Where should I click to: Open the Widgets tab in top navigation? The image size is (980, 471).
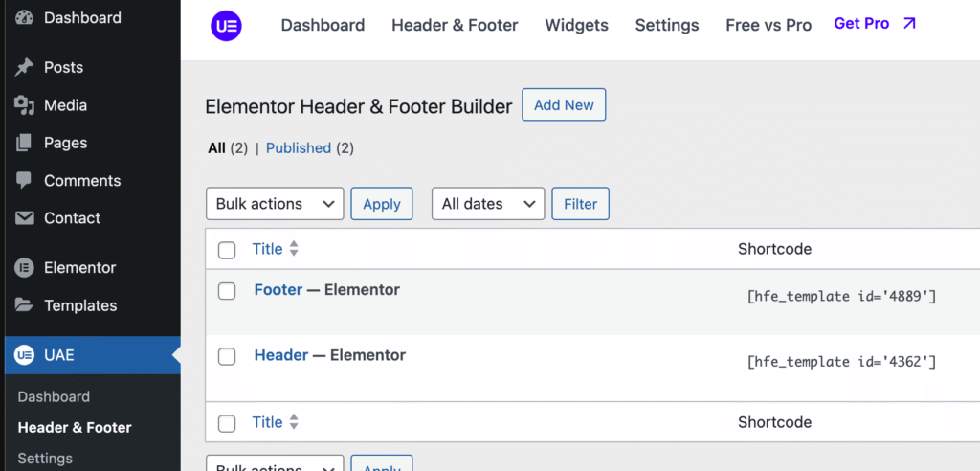point(576,26)
